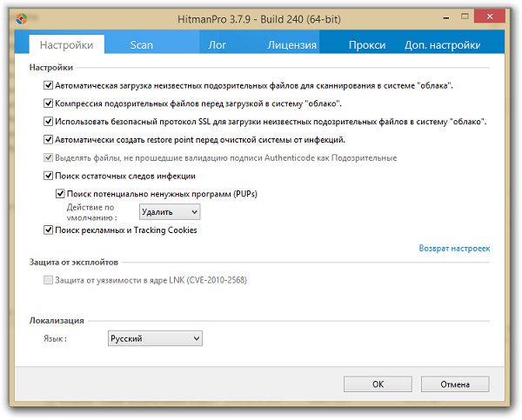
Task: Disable the secure SSL protocol checkbox
Action: coord(49,122)
